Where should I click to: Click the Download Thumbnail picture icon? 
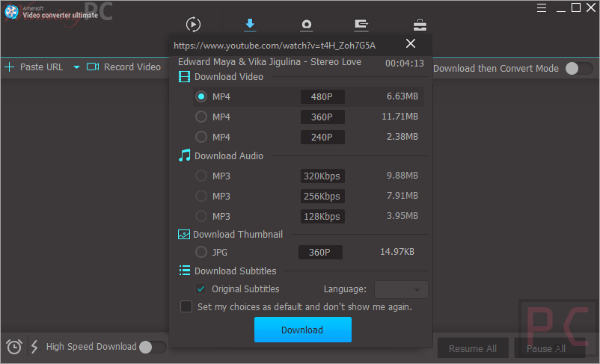(x=184, y=235)
